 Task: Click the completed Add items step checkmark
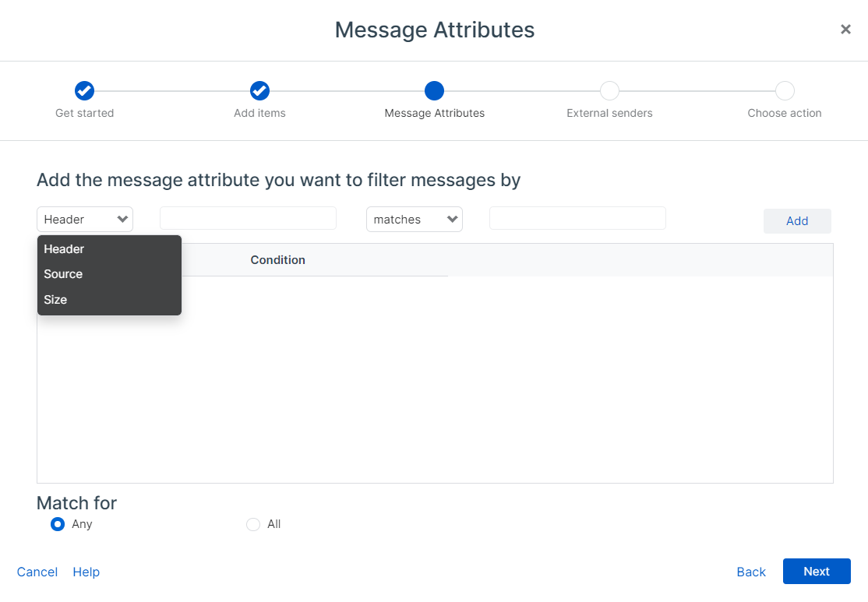tap(259, 90)
